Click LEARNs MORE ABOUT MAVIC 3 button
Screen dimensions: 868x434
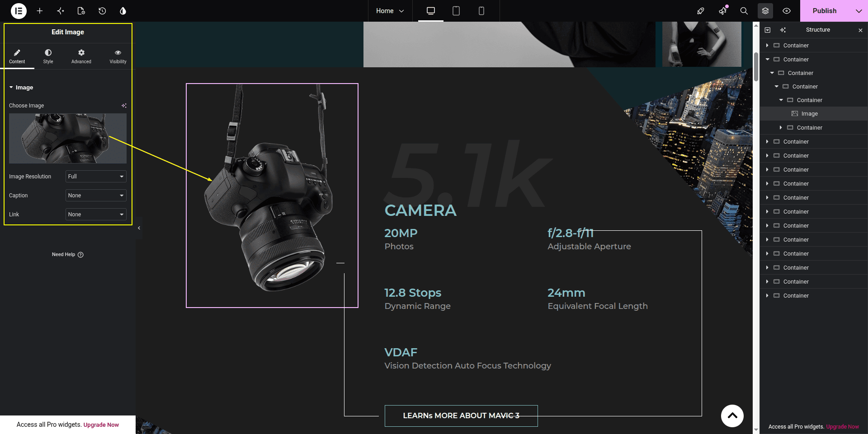(461, 416)
